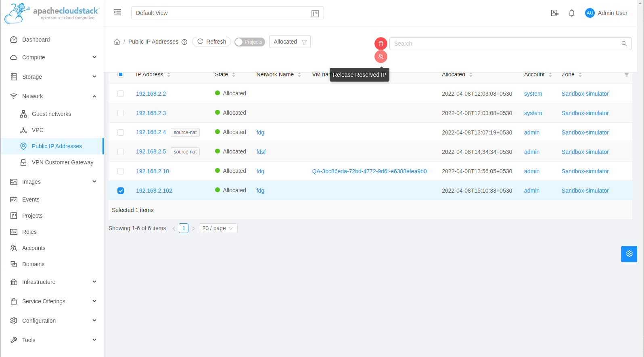The height and width of the screenshot is (357, 644).
Task: Click the previous page arrow
Action: [x=174, y=229]
